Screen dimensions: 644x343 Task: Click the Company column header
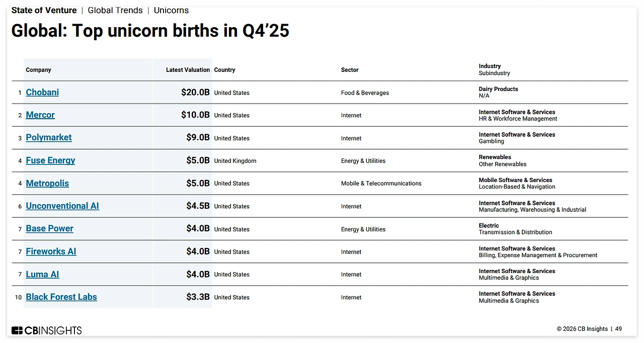pyautogui.click(x=39, y=70)
